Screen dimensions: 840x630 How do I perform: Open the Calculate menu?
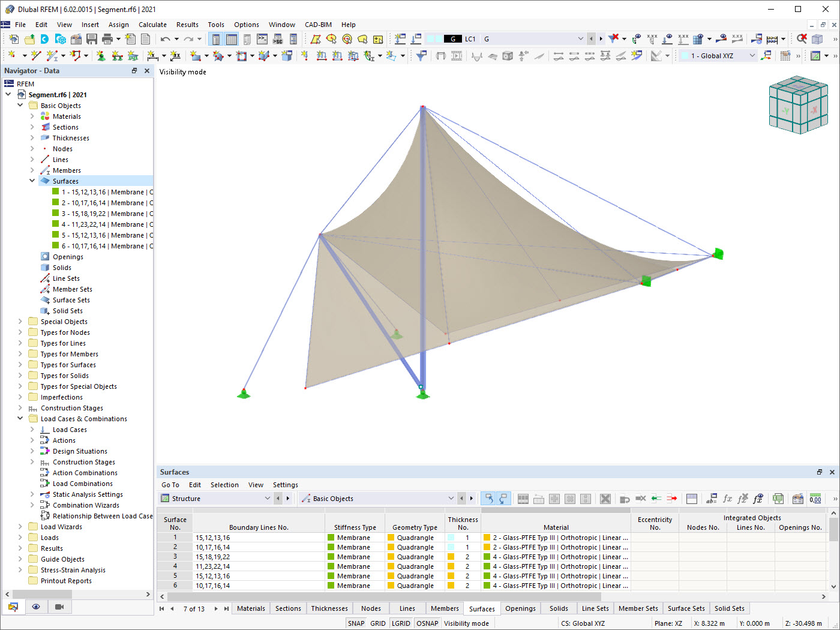pyautogui.click(x=152, y=25)
